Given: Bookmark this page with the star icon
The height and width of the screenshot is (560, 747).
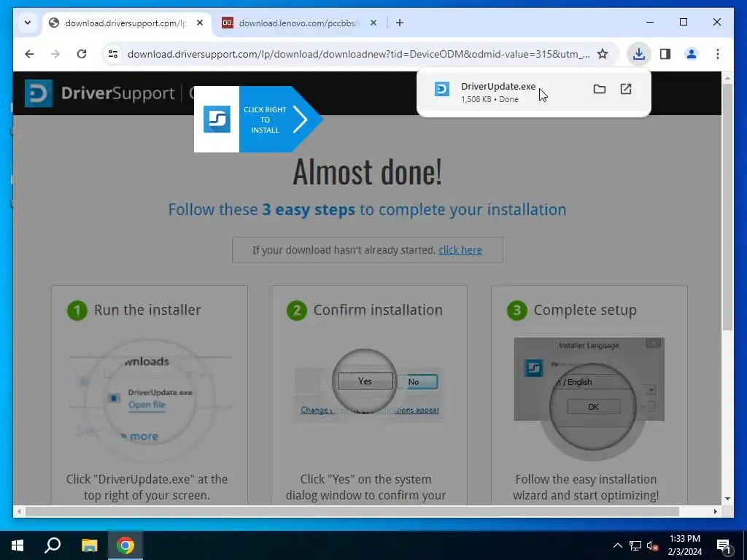Looking at the screenshot, I should coord(603,54).
